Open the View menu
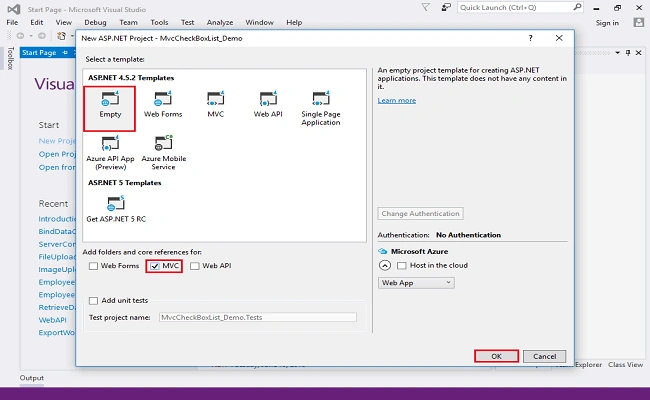Screen dimensions: 650x400 [63, 22]
